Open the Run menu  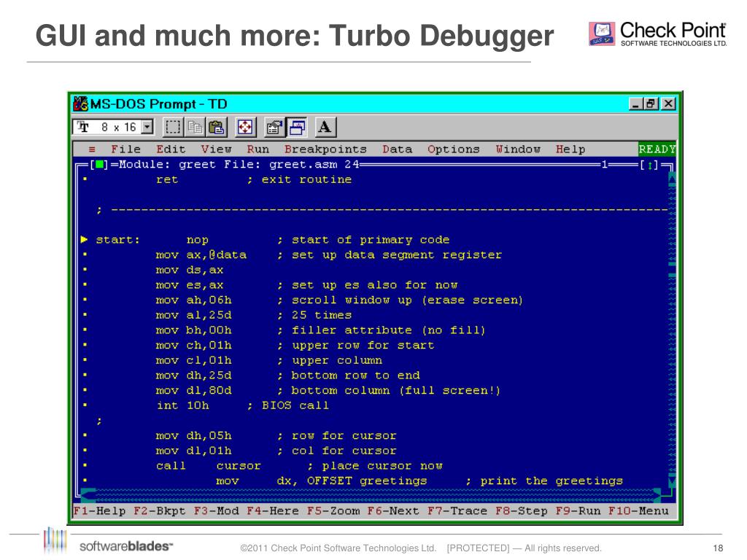click(x=258, y=149)
